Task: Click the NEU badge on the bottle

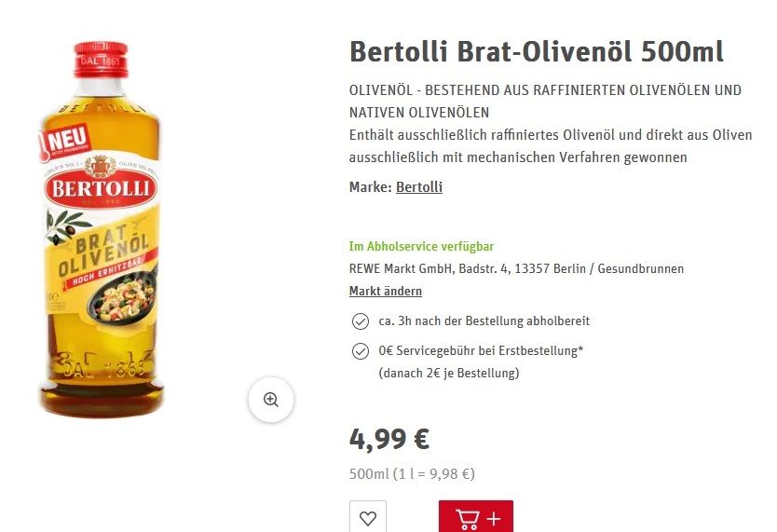Action: coord(65,142)
